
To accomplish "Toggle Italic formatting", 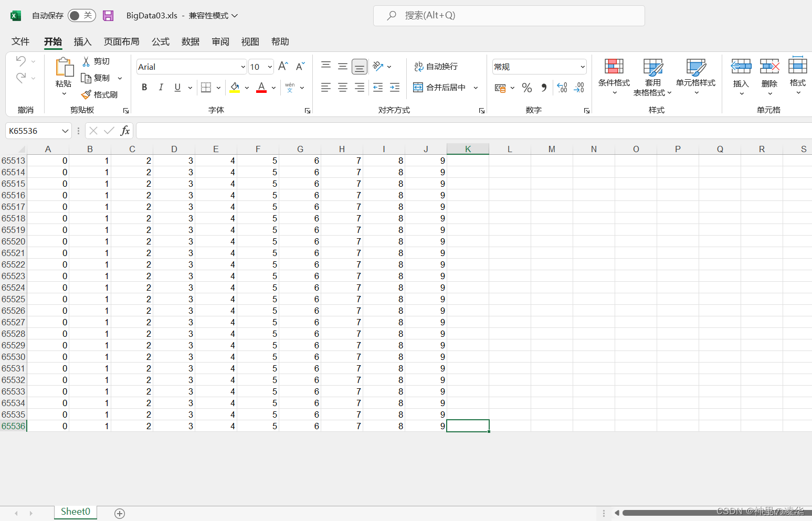I will [x=161, y=88].
